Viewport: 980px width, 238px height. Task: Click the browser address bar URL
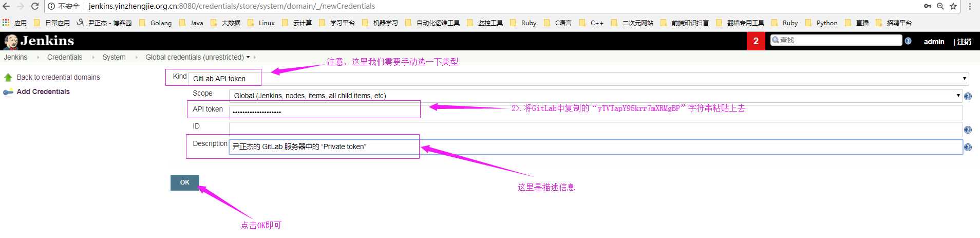(x=232, y=6)
